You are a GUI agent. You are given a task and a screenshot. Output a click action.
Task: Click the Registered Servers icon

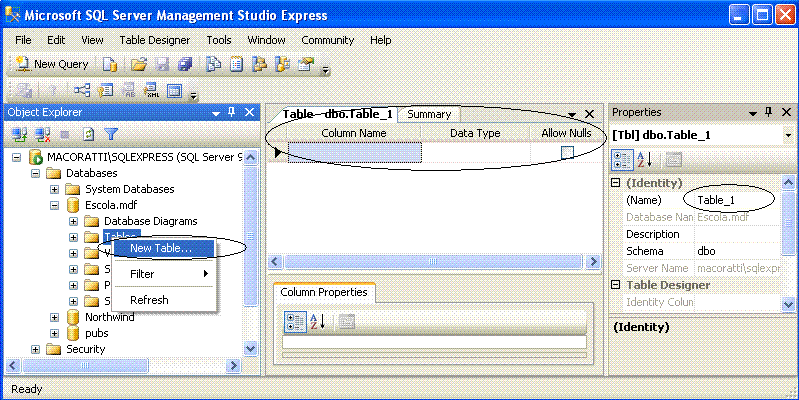(x=212, y=64)
